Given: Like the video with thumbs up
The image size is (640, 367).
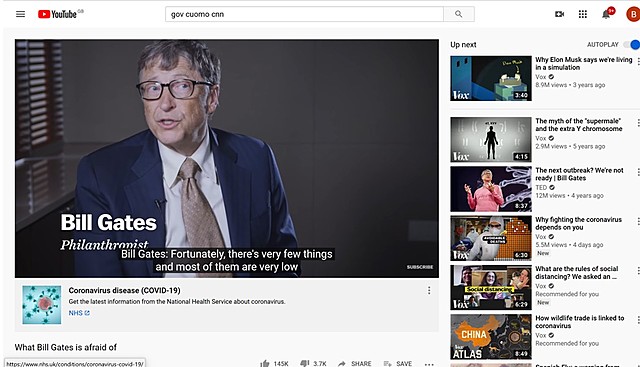Looking at the screenshot, I should click(x=264, y=363).
